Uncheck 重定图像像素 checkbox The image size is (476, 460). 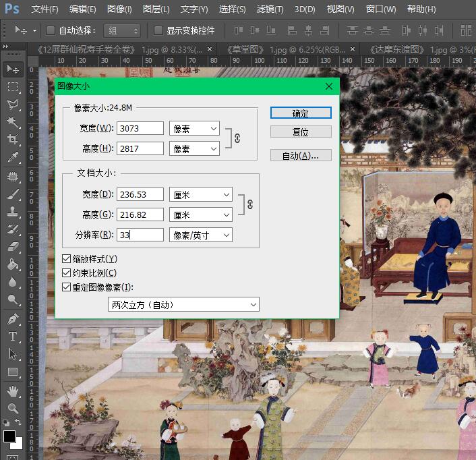[66, 287]
